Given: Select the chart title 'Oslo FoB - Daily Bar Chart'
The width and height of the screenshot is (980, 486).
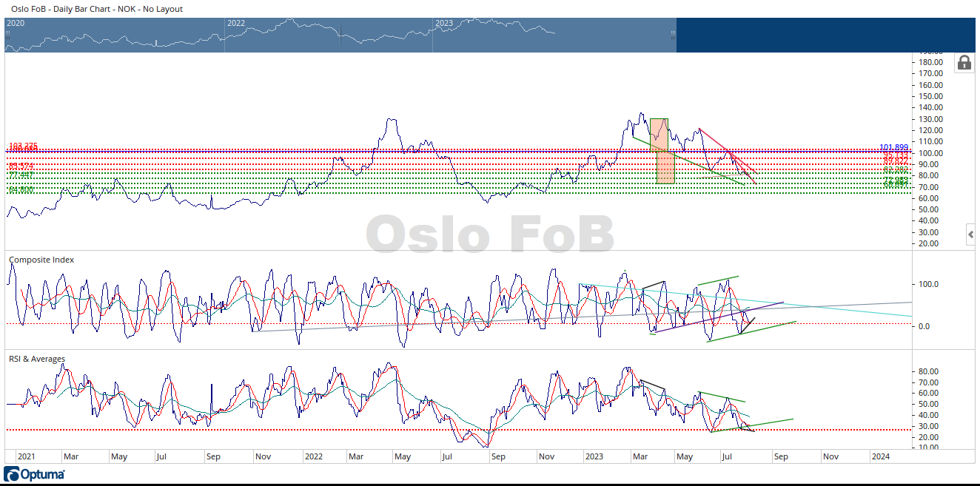Looking at the screenshot, I should [61, 9].
